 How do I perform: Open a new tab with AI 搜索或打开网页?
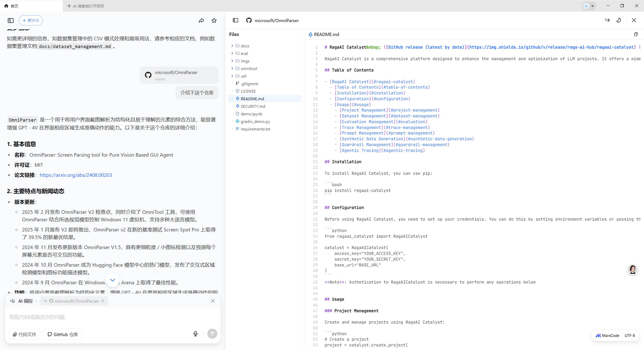86,6
